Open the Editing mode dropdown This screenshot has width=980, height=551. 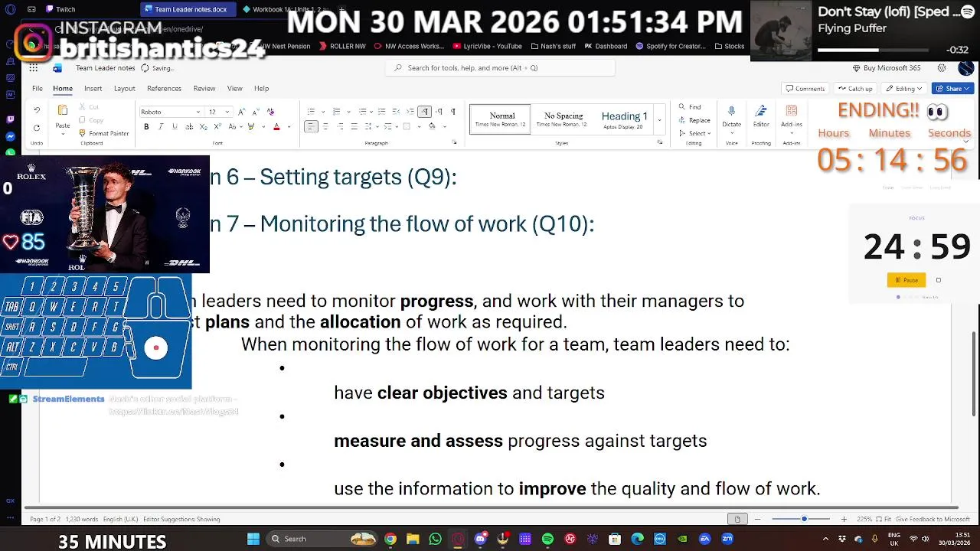point(904,88)
